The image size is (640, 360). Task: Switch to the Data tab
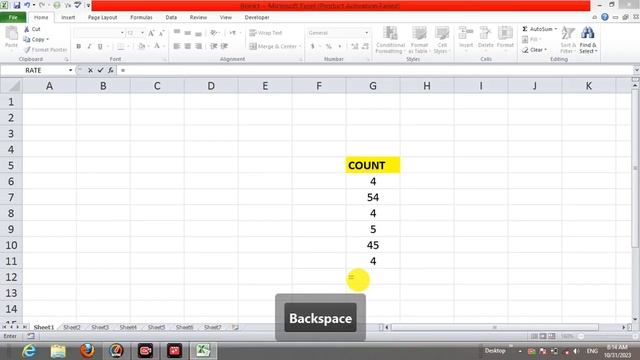click(x=171, y=18)
